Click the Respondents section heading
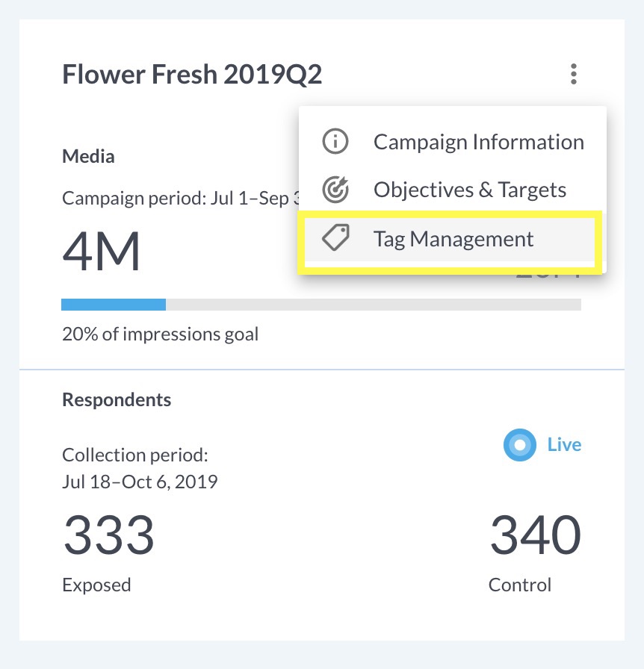 coord(116,399)
